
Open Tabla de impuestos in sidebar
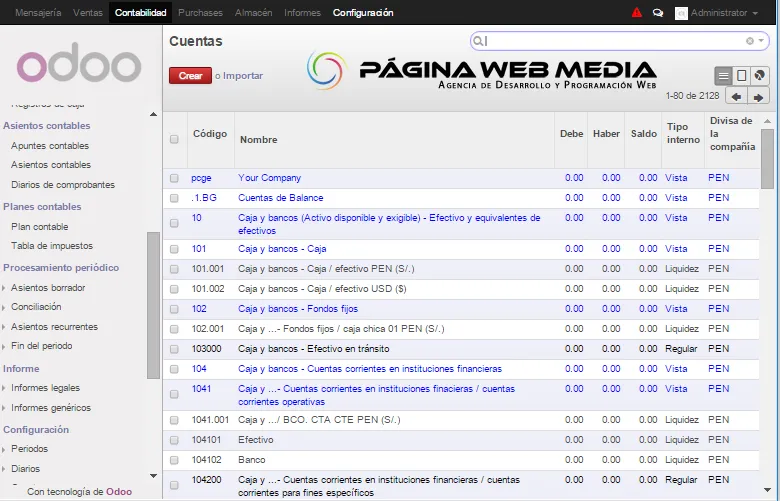(x=52, y=246)
